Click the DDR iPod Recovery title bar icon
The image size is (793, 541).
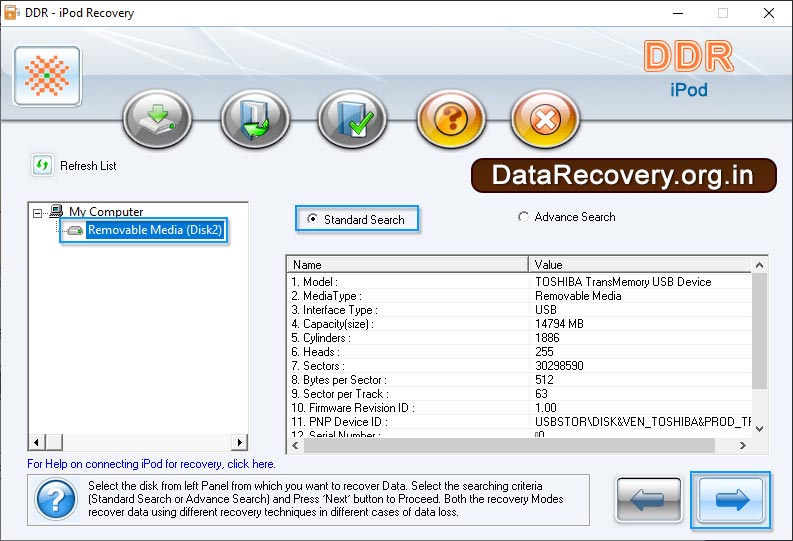[x=12, y=13]
